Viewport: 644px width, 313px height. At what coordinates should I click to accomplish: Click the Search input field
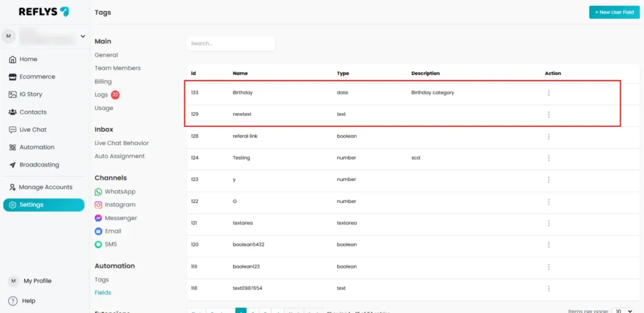[x=231, y=43]
